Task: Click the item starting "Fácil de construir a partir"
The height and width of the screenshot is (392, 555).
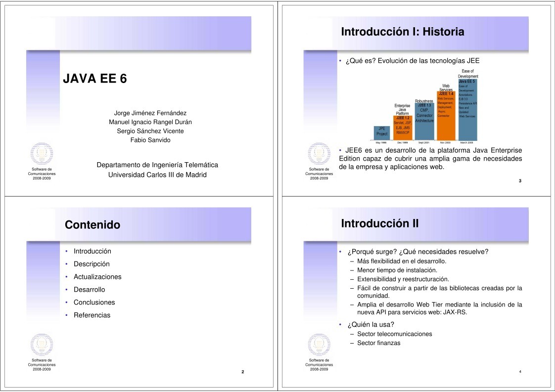Action: pos(440,292)
